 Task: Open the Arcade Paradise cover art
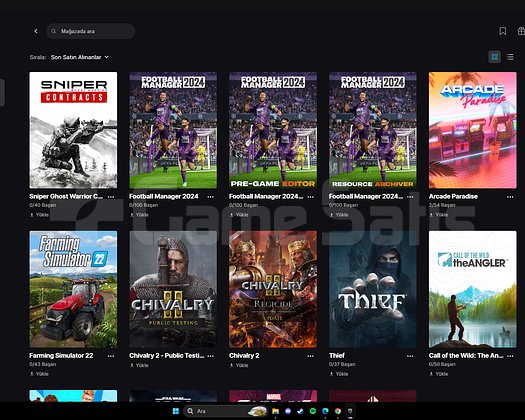pos(473,130)
